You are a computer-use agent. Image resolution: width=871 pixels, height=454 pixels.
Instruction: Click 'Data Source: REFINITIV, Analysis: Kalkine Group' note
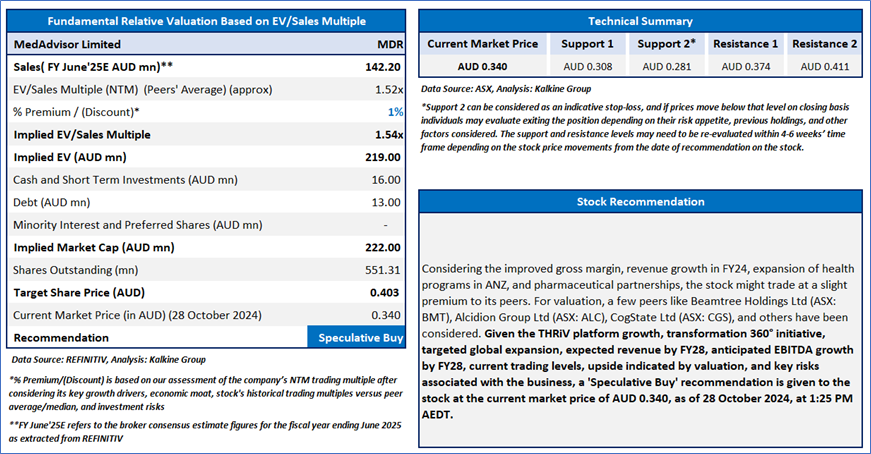click(108, 360)
